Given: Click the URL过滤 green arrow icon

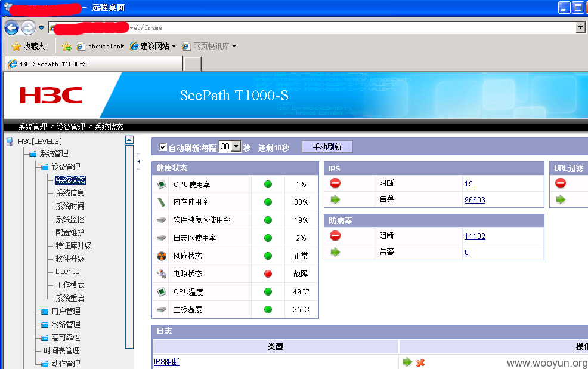Looking at the screenshot, I should [x=561, y=199].
